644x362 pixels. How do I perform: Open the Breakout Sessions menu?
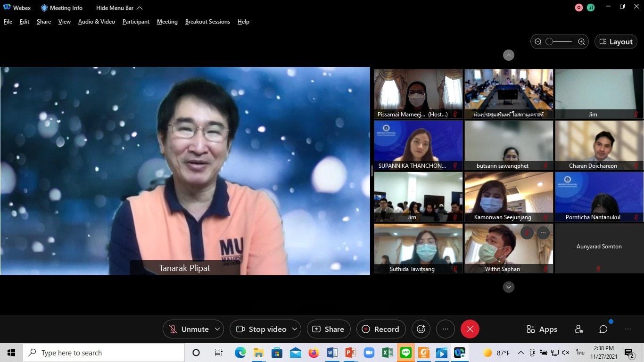point(207,22)
